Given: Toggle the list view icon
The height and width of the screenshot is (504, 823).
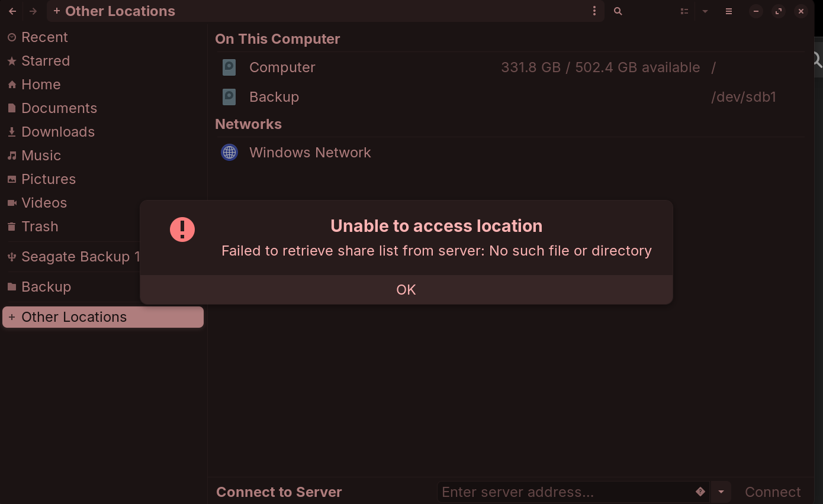Looking at the screenshot, I should (x=684, y=11).
